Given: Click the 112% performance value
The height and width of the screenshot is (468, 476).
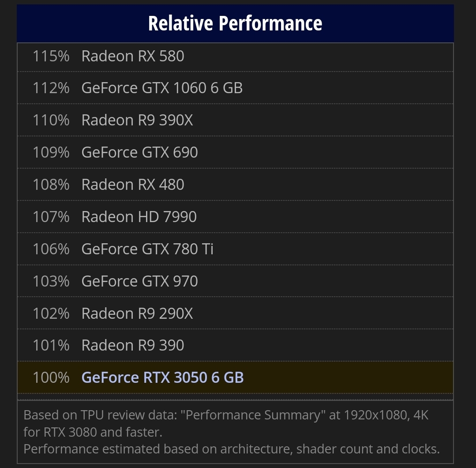Looking at the screenshot, I should (x=51, y=88).
